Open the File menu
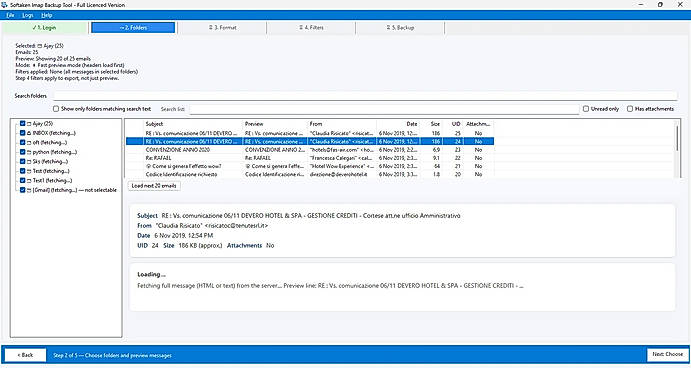 click(x=10, y=15)
